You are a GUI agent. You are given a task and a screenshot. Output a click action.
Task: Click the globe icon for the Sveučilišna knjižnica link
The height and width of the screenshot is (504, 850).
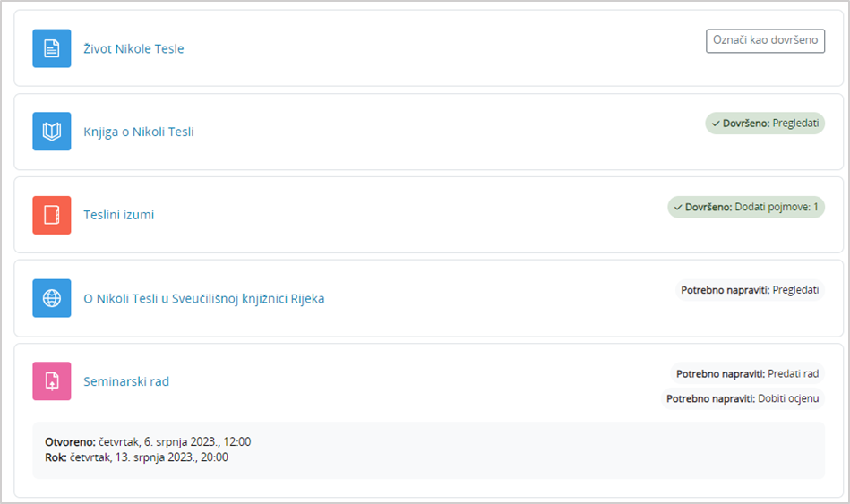52,298
